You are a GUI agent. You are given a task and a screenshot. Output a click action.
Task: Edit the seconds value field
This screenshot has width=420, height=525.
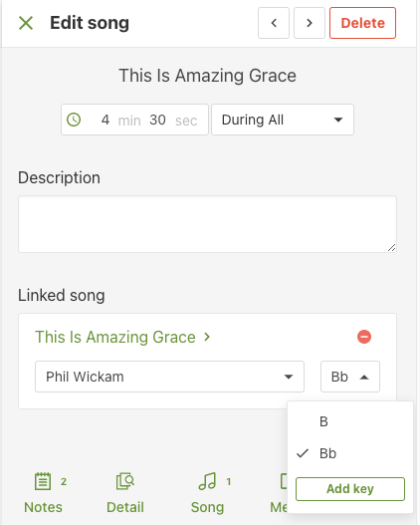tap(157, 120)
